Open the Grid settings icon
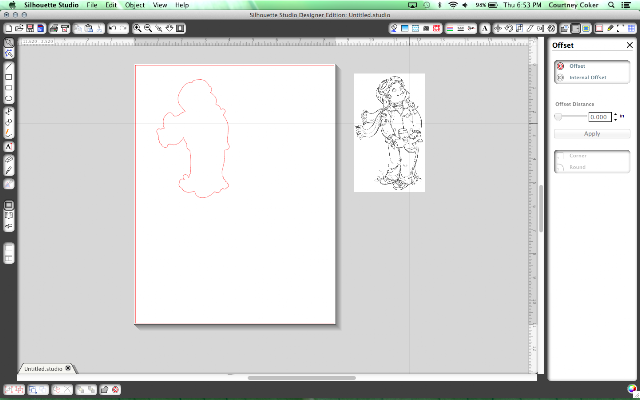This screenshot has width=640, height=400. pos(631,28)
